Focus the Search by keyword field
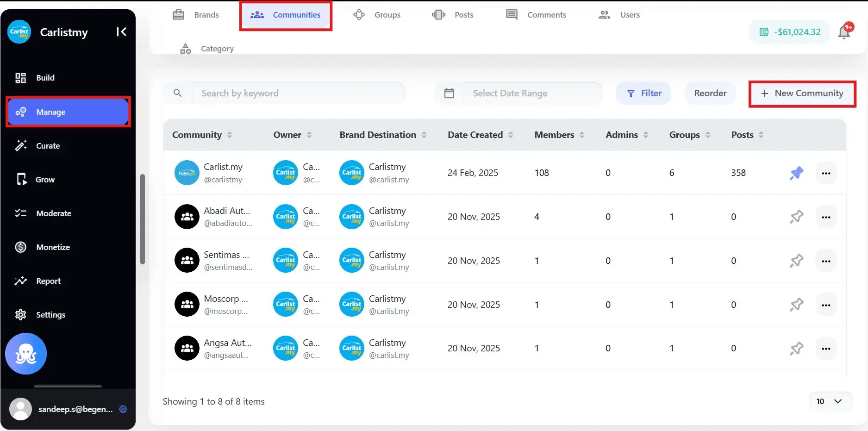This screenshot has width=868, height=431. click(299, 93)
